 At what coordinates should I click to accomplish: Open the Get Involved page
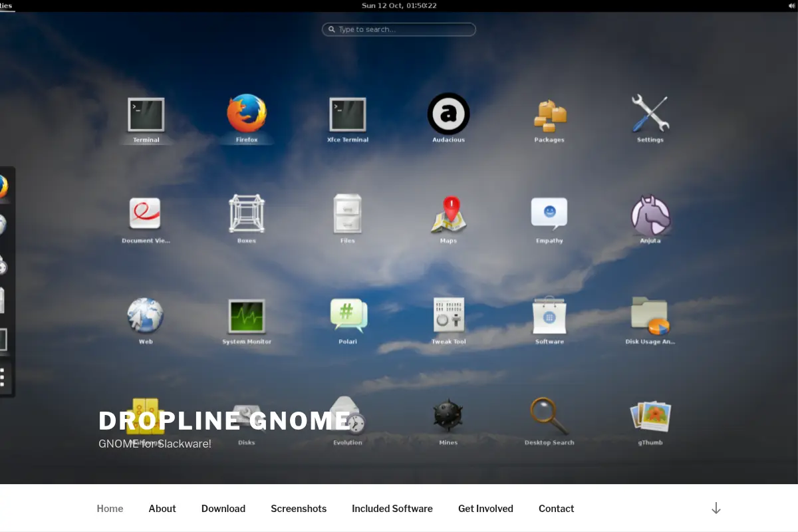pos(485,509)
